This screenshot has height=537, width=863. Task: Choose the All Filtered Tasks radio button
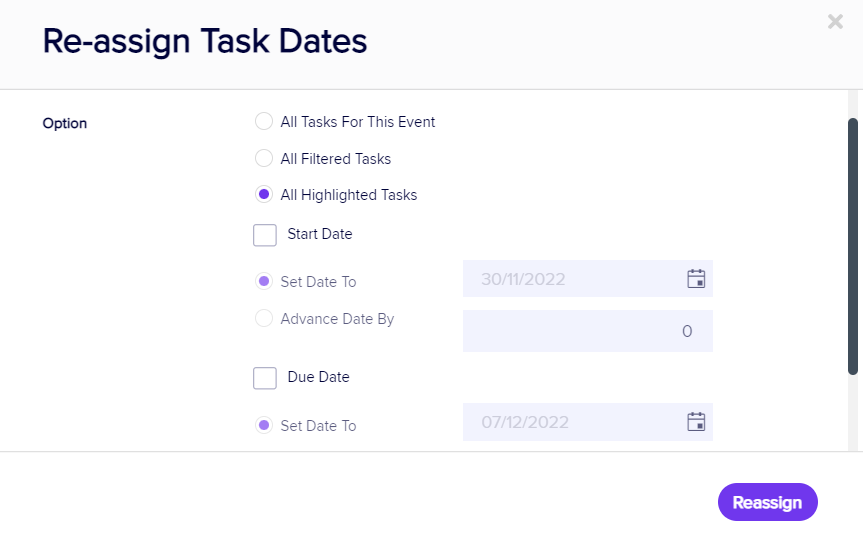pyautogui.click(x=264, y=158)
